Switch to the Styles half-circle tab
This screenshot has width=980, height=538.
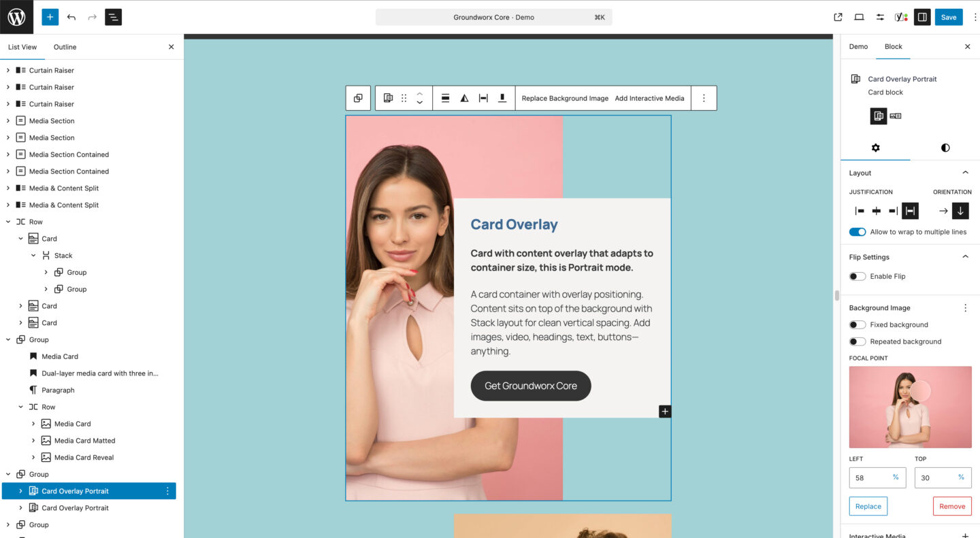(945, 148)
